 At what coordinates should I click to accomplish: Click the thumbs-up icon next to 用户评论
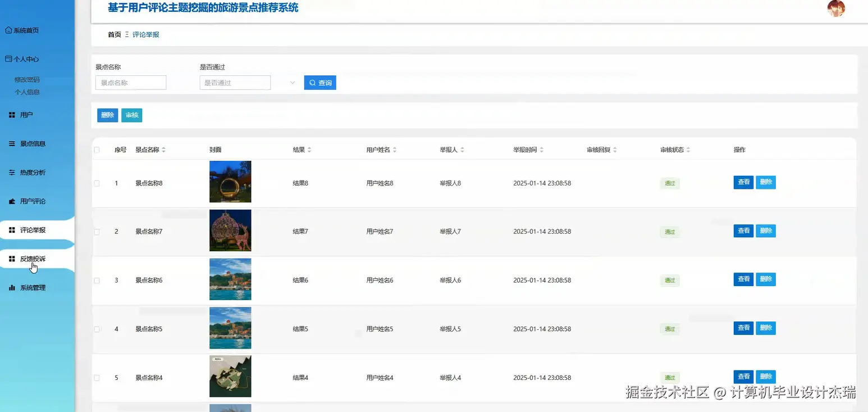click(12, 201)
